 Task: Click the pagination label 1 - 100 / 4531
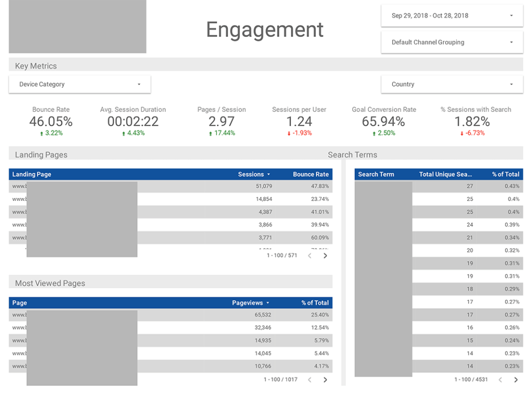point(471,380)
